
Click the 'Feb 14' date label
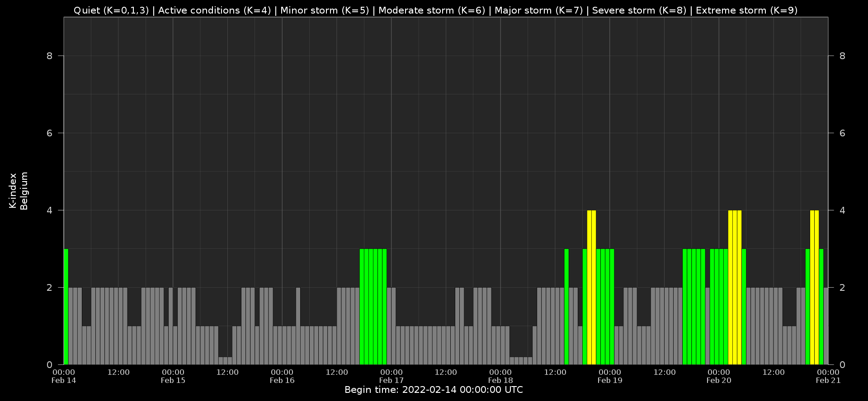[64, 380]
